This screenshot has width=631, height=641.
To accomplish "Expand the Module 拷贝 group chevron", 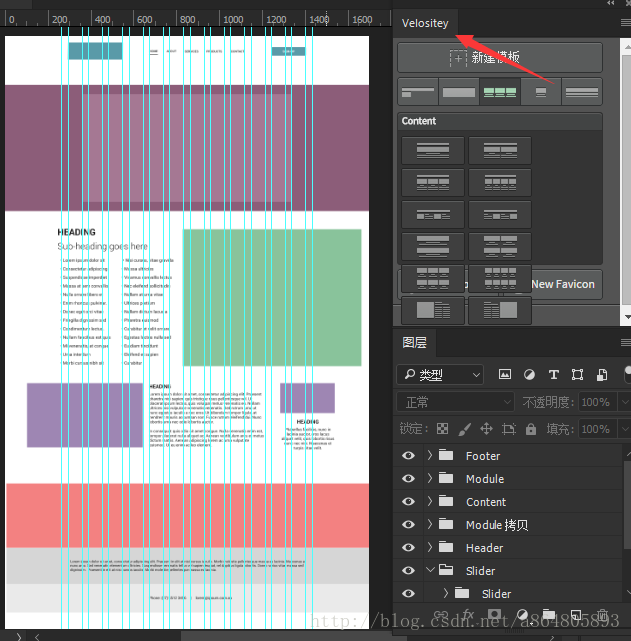I will tap(430, 524).
